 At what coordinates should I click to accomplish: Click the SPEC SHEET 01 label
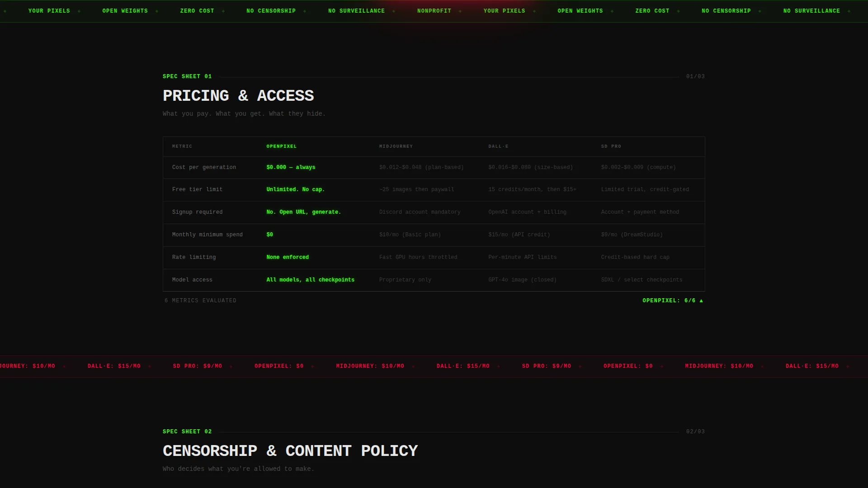click(x=187, y=76)
